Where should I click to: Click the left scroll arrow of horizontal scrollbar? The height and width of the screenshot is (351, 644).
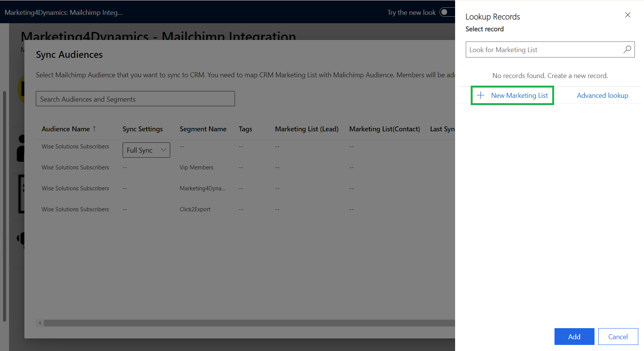click(40, 323)
